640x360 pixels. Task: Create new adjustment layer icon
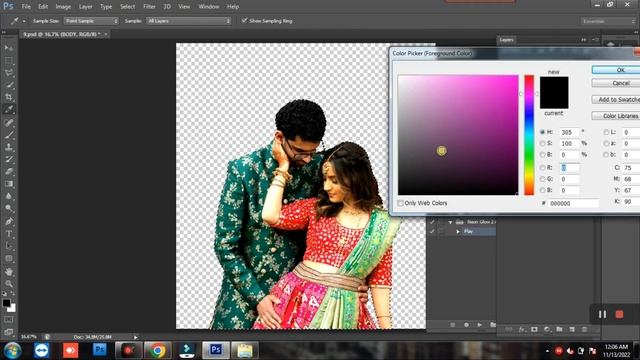(x=547, y=329)
